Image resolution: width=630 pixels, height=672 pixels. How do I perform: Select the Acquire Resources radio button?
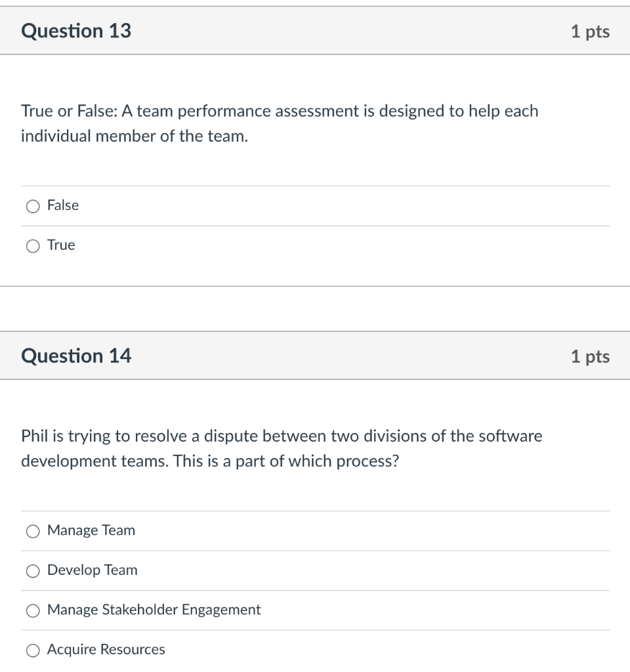pos(33,650)
